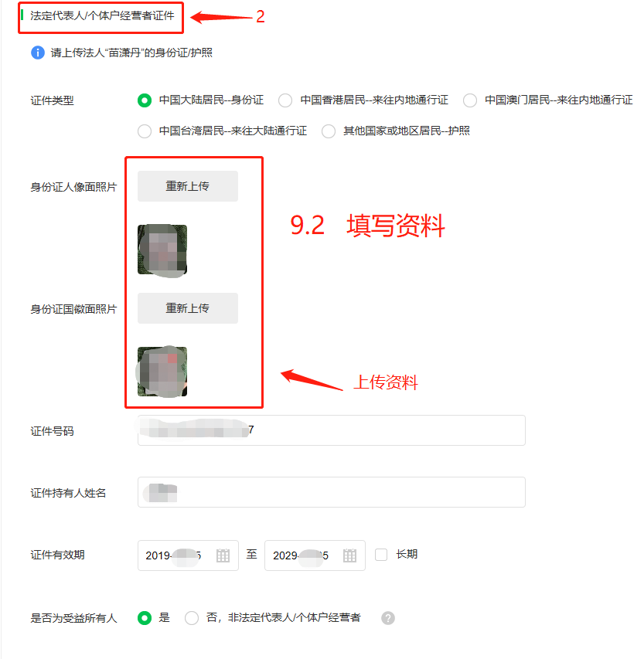Enable the 长期 validity checkbox
This screenshot has width=644, height=659.
click(x=381, y=555)
